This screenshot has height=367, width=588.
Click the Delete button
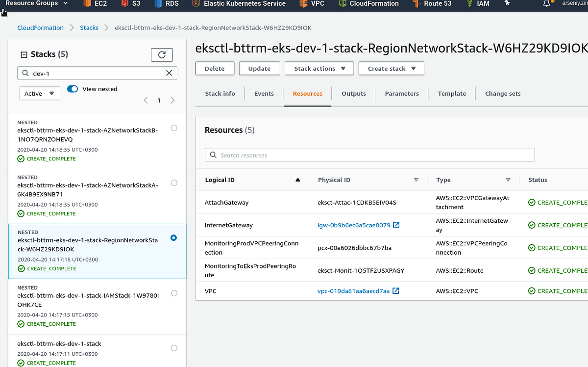215,68
